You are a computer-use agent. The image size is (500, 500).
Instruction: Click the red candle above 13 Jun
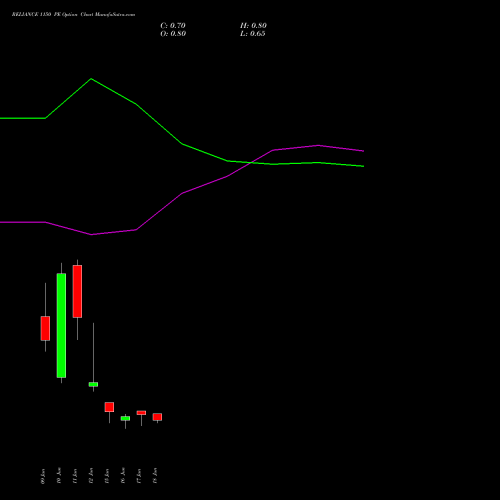pos(109,407)
